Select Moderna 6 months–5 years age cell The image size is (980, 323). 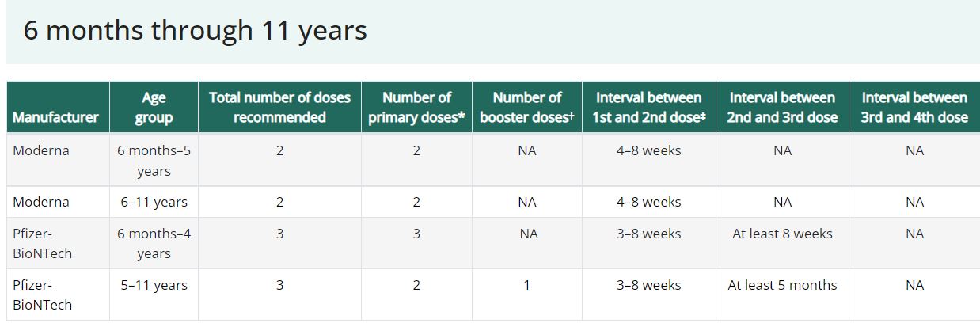[154, 161]
